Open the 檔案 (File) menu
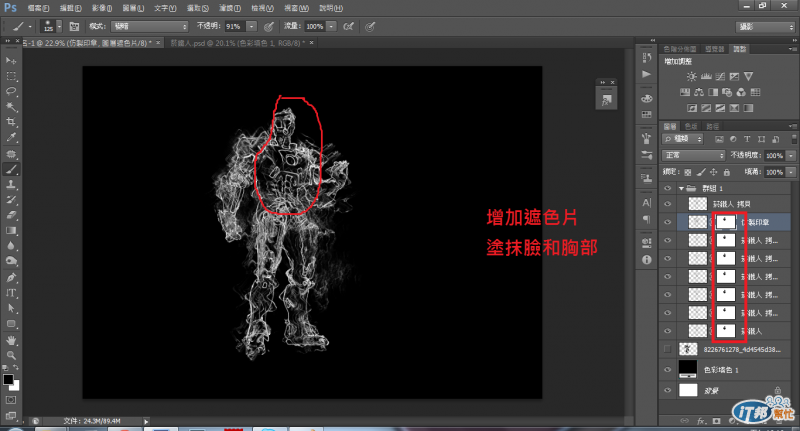 click(38, 8)
